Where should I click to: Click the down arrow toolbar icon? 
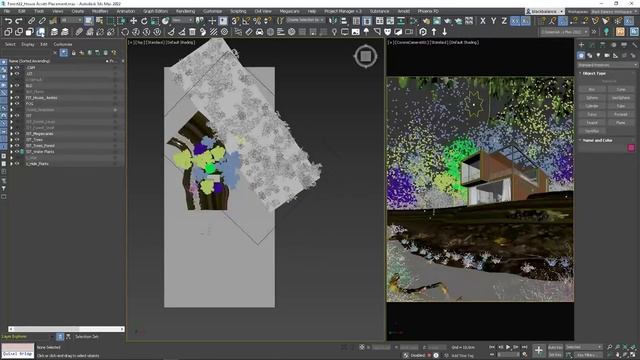point(444,31)
